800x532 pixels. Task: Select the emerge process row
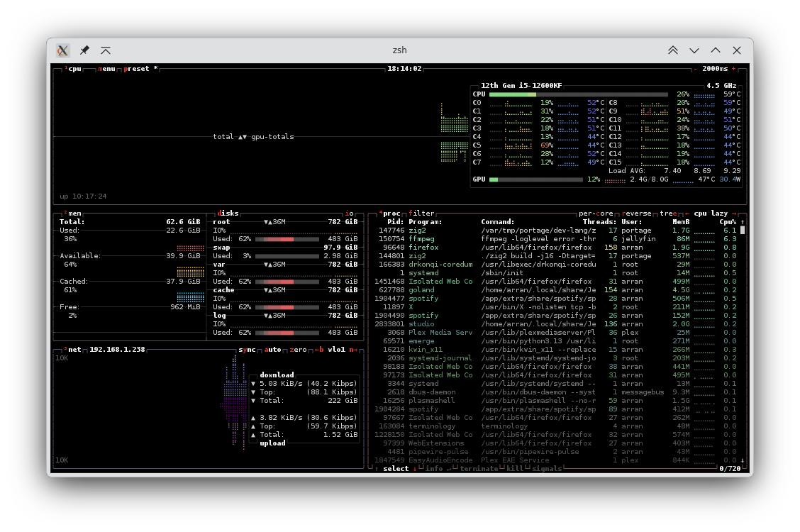(x=555, y=340)
